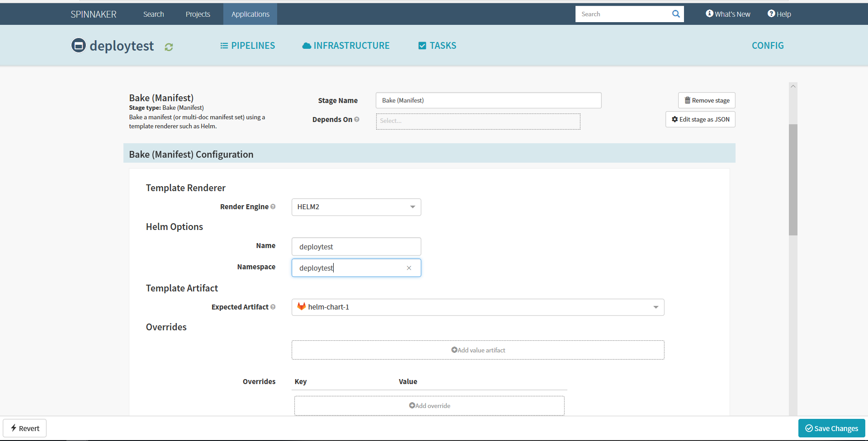
Task: Open the Render Engine HELM2 dropdown
Action: tap(356, 207)
